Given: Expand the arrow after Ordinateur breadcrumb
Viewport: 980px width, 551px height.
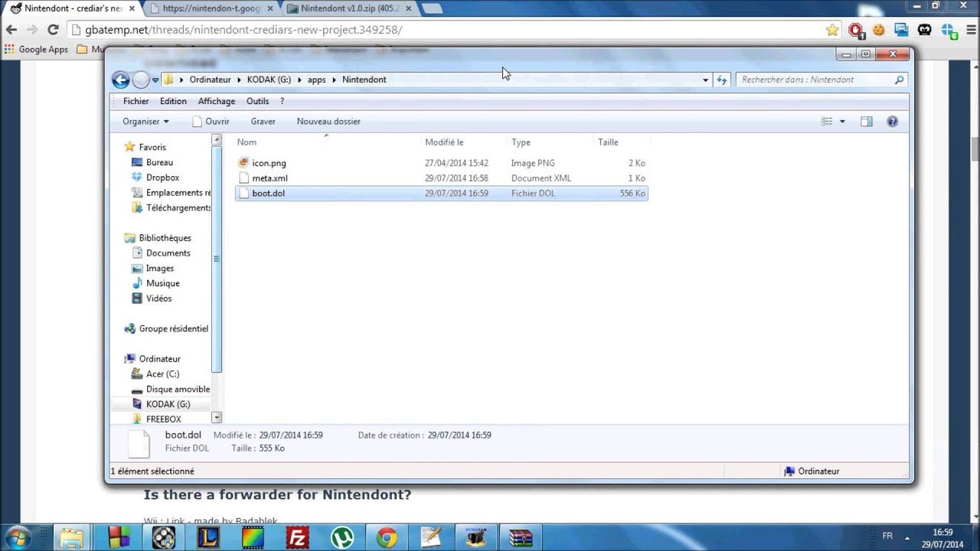Looking at the screenshot, I should pyautogui.click(x=239, y=80).
